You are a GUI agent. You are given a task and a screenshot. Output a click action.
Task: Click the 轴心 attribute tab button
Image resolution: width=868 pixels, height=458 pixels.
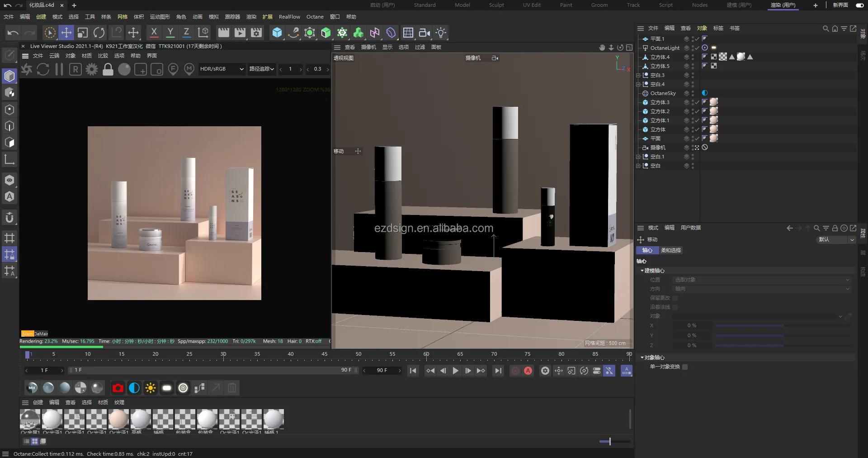coord(647,250)
